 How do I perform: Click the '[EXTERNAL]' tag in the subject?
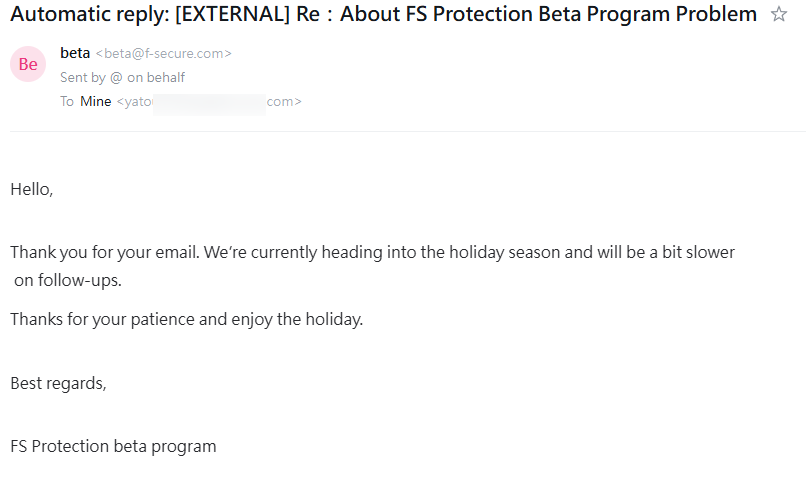(x=232, y=15)
